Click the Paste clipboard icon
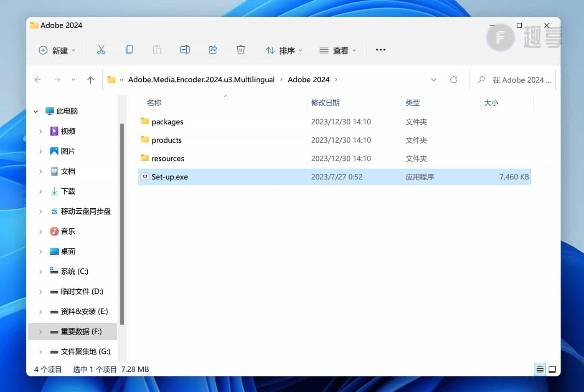 coord(157,50)
